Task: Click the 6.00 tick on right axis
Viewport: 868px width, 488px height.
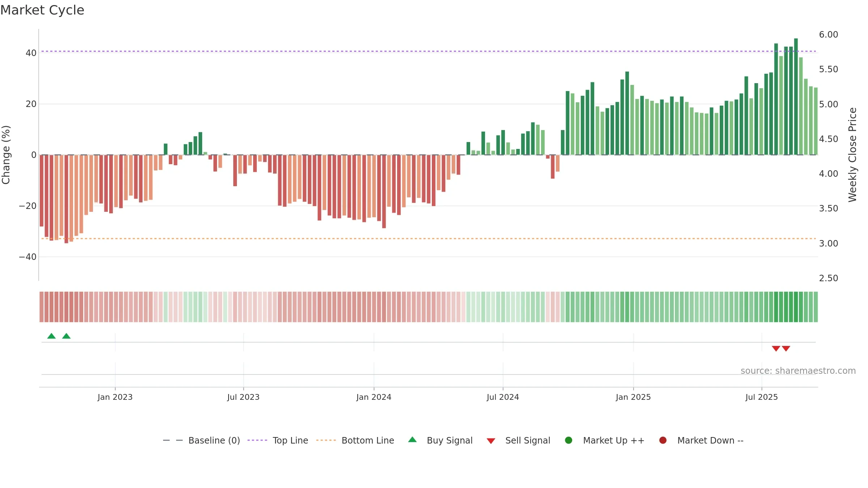Action: [829, 35]
